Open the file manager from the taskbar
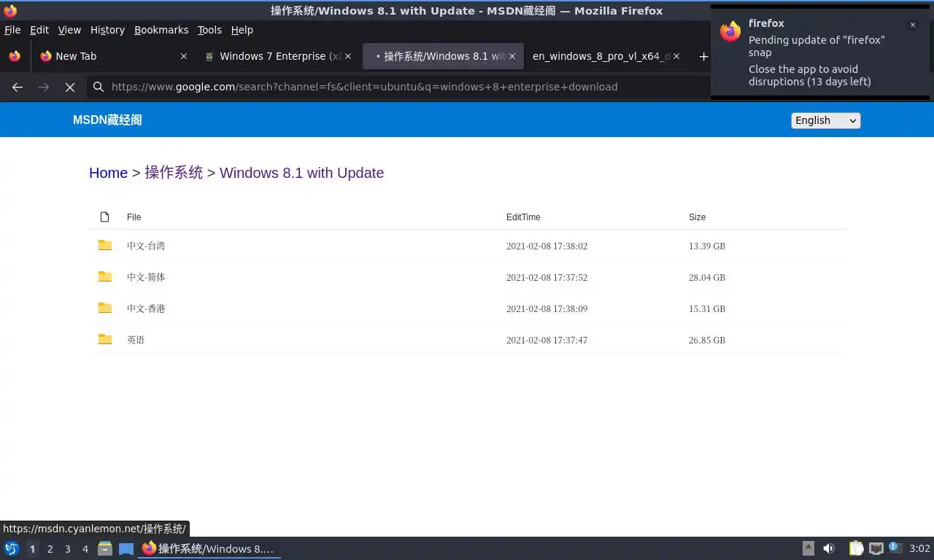The height and width of the screenshot is (560, 934). pyautogui.click(x=105, y=548)
